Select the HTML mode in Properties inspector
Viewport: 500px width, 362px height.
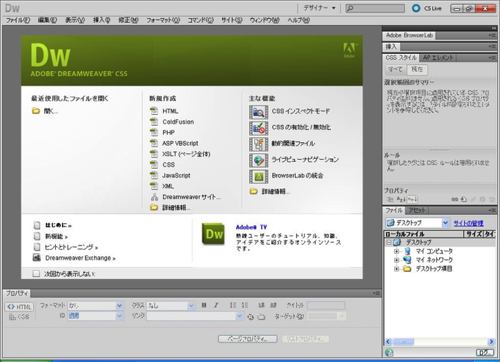19,307
